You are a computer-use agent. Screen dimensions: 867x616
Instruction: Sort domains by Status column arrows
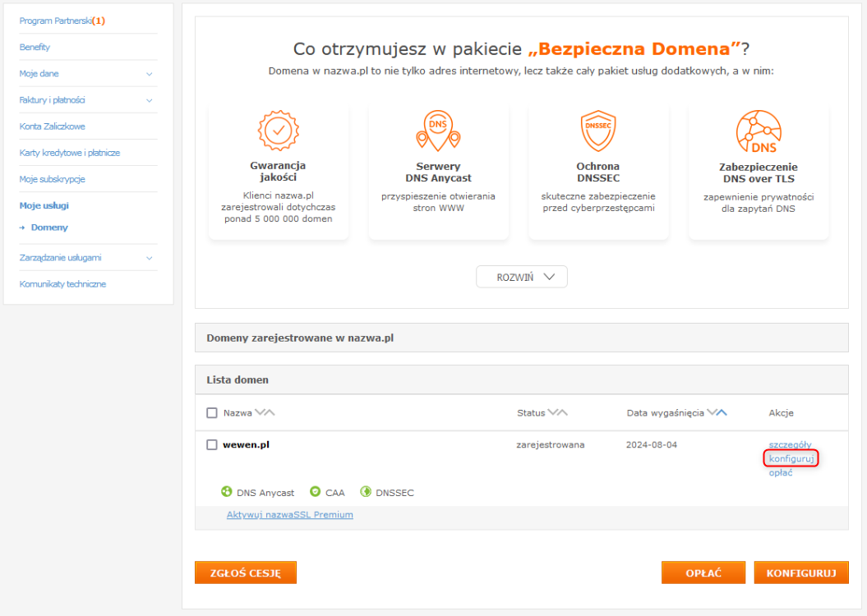(557, 412)
